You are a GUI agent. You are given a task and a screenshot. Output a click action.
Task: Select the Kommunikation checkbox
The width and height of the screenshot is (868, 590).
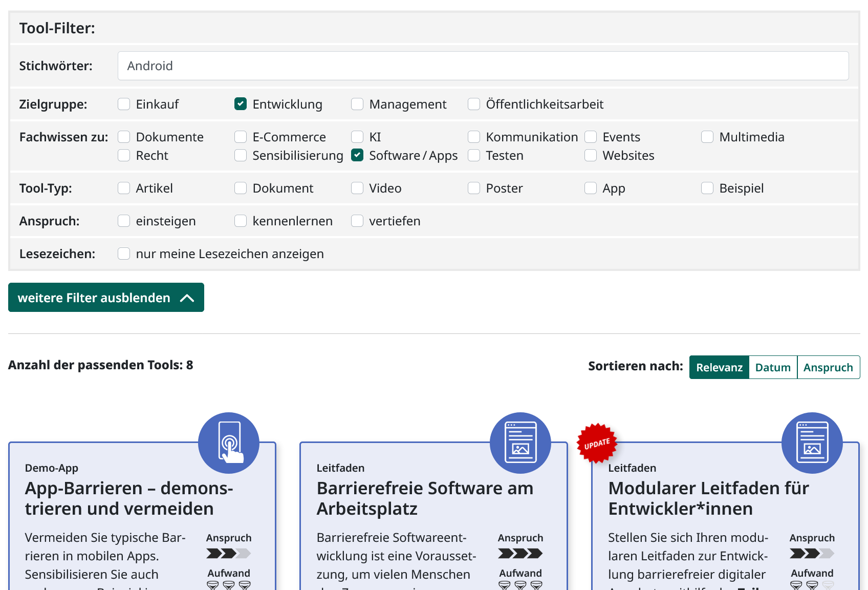click(474, 137)
